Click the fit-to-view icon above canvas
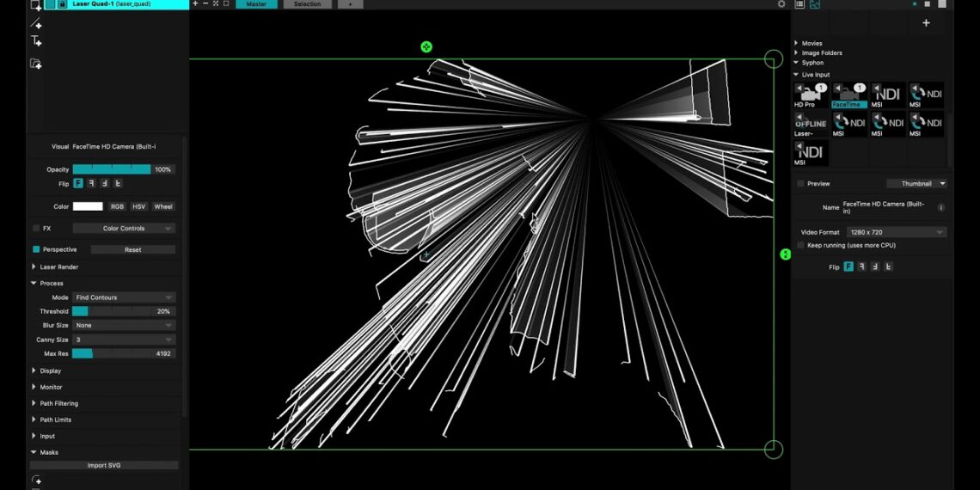Image resolution: width=980 pixels, height=490 pixels. point(216,4)
